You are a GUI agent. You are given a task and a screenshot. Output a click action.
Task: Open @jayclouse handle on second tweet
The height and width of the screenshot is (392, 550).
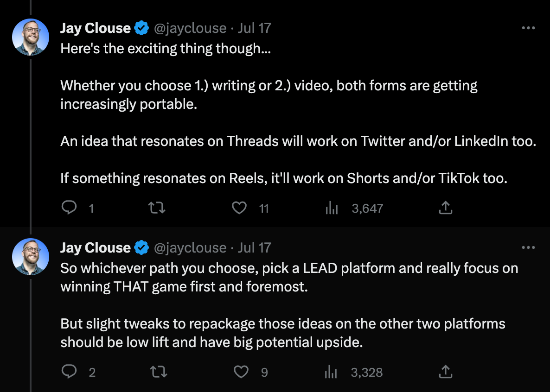[190, 248]
